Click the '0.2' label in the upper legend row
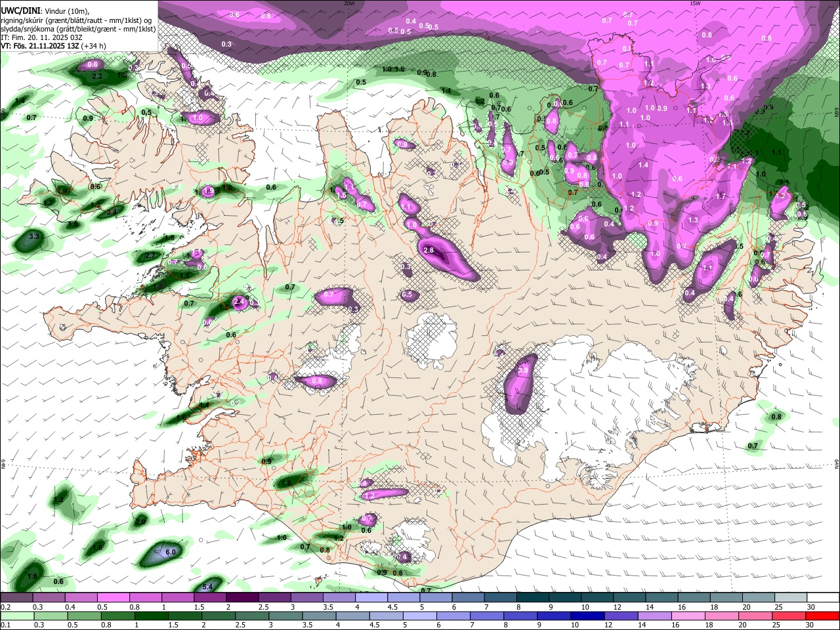Screen dimensions: 840x630 pyautogui.click(x=5, y=607)
